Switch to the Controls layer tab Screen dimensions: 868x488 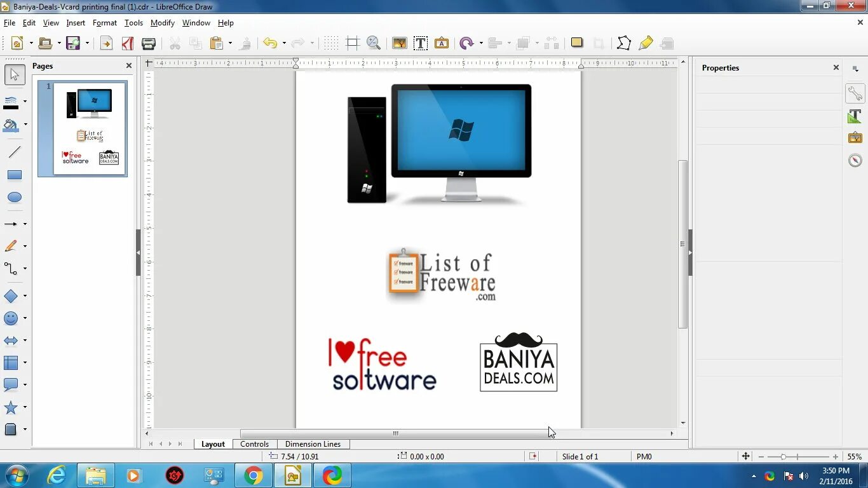click(x=255, y=444)
